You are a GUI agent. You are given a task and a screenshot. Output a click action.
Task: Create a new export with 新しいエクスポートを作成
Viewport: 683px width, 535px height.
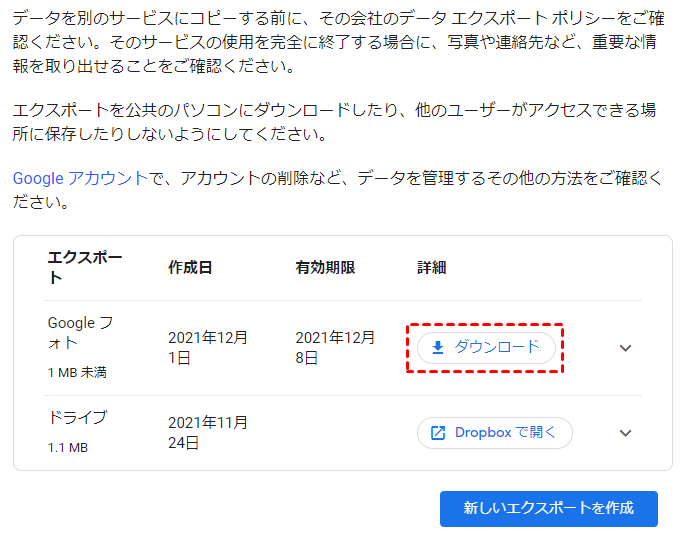click(x=548, y=508)
